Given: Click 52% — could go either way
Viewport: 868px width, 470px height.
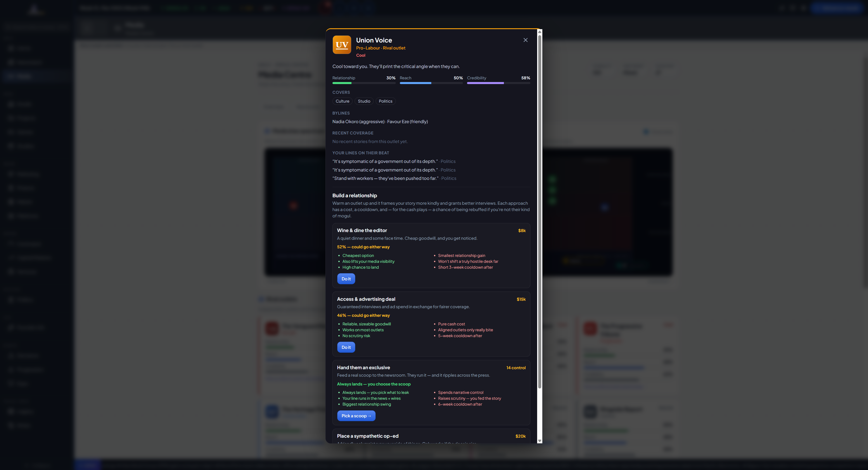Looking at the screenshot, I should point(363,247).
